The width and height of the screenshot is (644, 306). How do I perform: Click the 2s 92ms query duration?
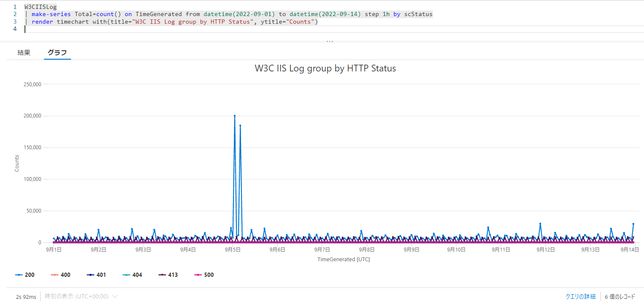click(26, 297)
